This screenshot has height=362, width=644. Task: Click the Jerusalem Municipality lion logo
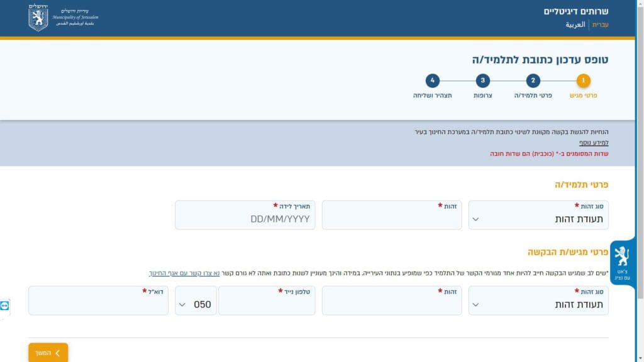38,18
